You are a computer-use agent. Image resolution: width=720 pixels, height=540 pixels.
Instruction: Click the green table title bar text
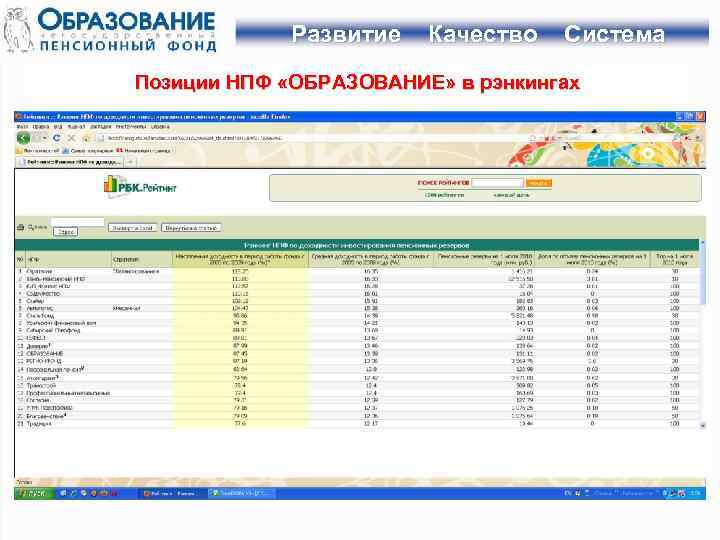tap(356, 245)
